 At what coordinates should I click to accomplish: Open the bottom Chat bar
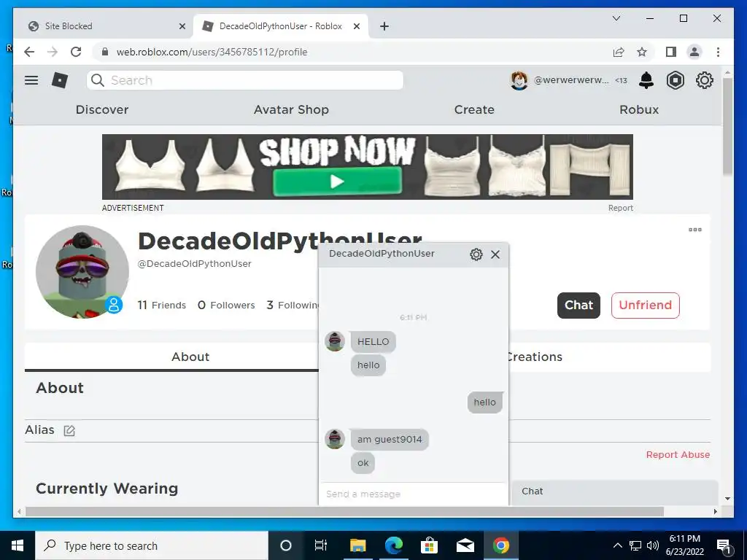tap(615, 491)
